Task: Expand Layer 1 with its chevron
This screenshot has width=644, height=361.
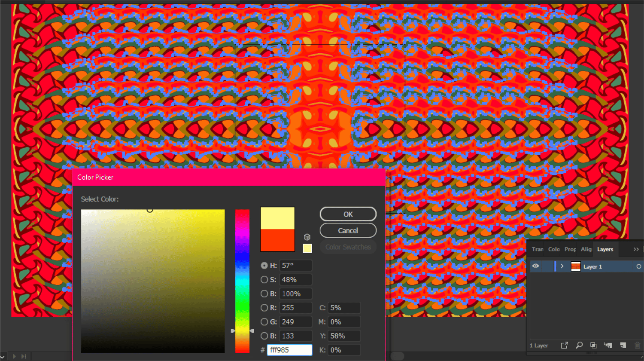Action: [x=562, y=266]
